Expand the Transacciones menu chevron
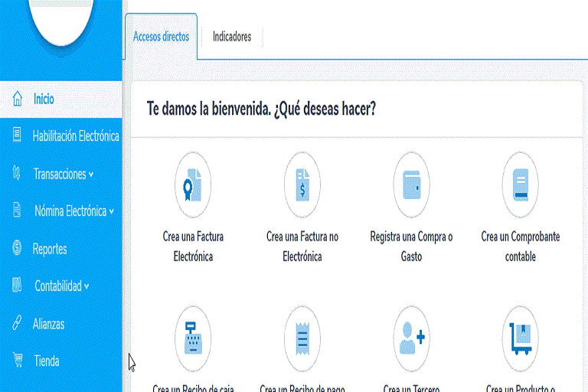Image resolution: width=588 pixels, height=392 pixels. coord(91,175)
